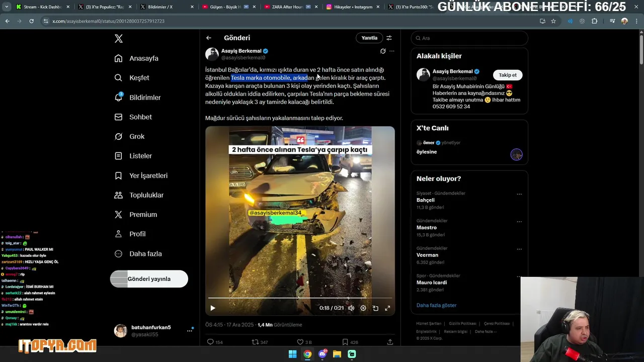The width and height of the screenshot is (644, 362).
Task: Open File Explorer from the taskbar
Action: click(337, 354)
